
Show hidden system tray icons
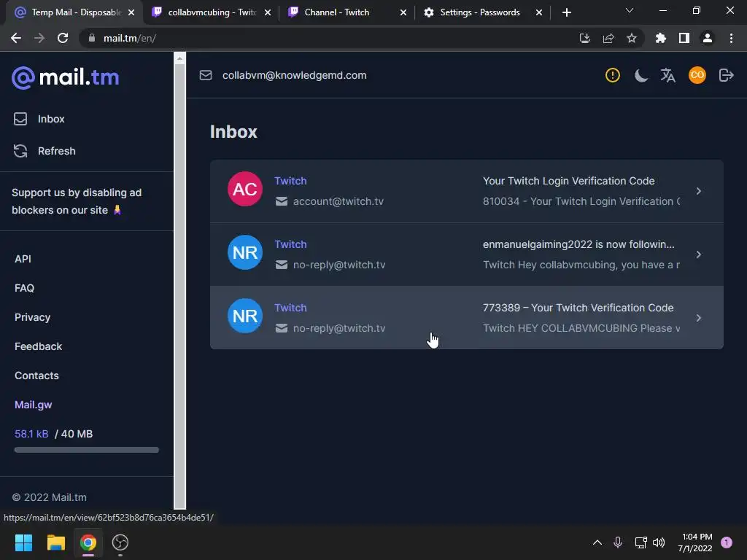(x=597, y=542)
